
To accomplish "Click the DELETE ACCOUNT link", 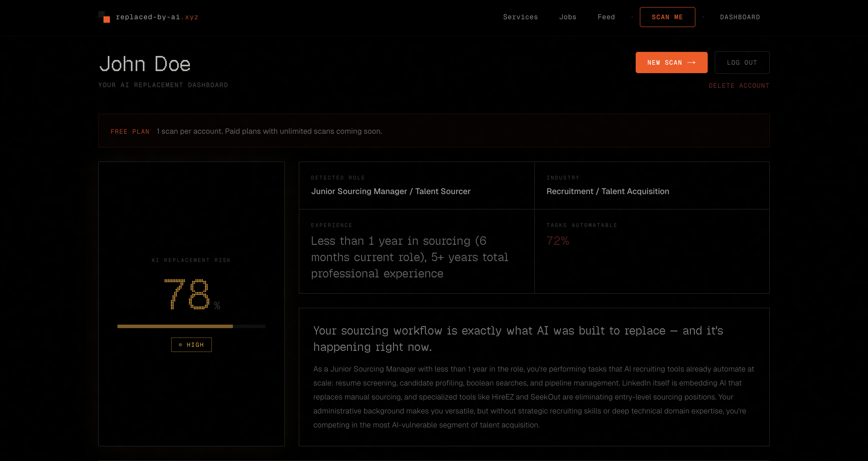I will [739, 85].
